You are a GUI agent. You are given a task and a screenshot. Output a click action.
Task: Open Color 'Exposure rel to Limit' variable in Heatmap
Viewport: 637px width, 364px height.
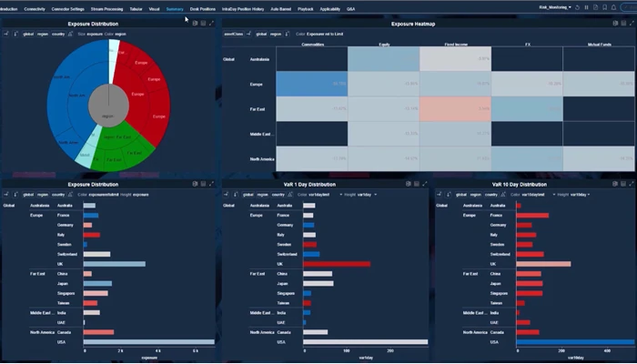(325, 35)
